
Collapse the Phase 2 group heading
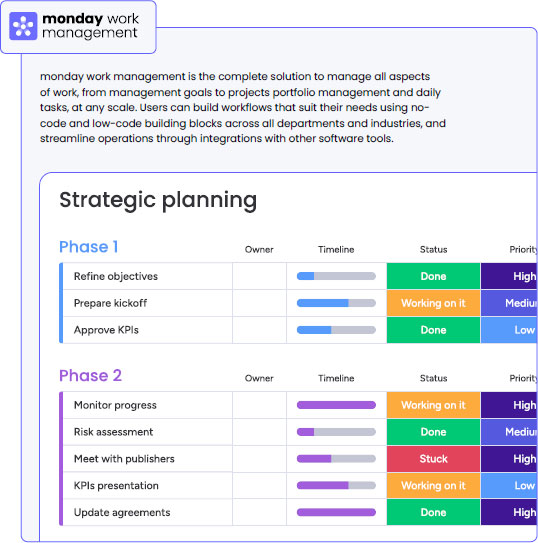coord(90,376)
